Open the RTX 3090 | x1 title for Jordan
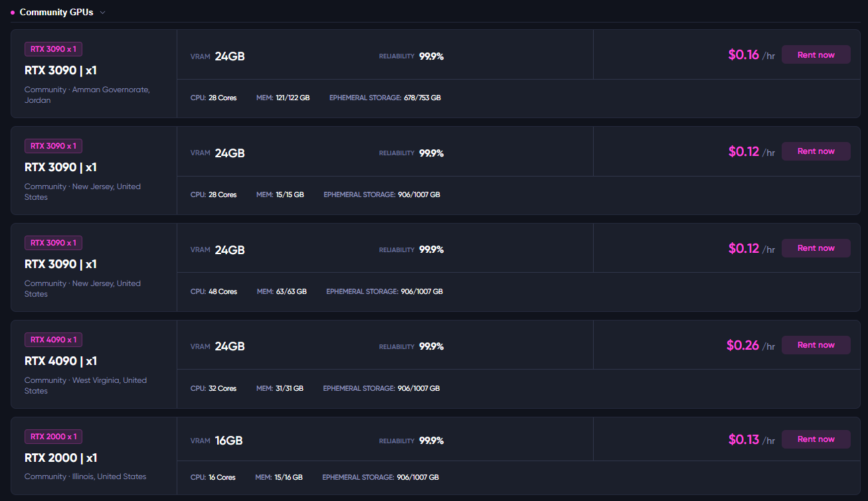868x501 pixels. click(x=60, y=70)
